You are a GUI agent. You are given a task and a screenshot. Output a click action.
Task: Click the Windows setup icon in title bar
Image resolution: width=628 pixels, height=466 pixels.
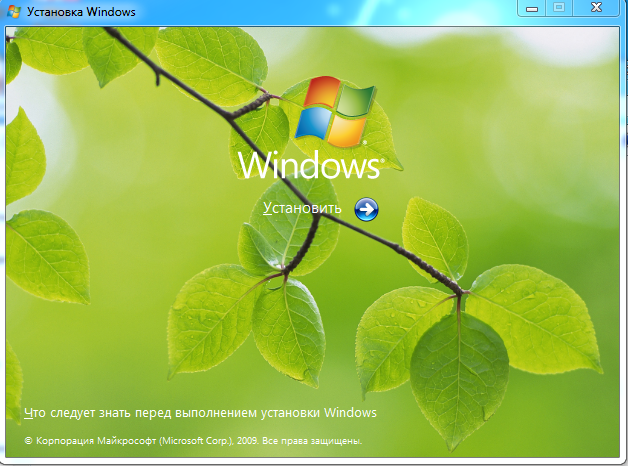point(14,12)
